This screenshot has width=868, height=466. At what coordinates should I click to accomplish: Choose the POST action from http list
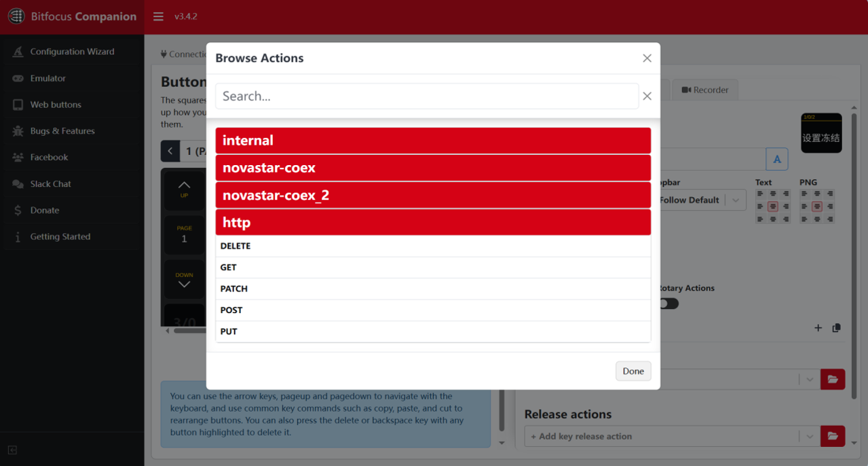(433, 310)
